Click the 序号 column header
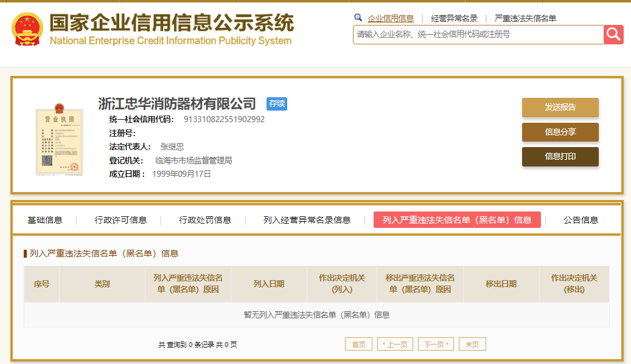This screenshot has height=364, width=631. (41, 284)
